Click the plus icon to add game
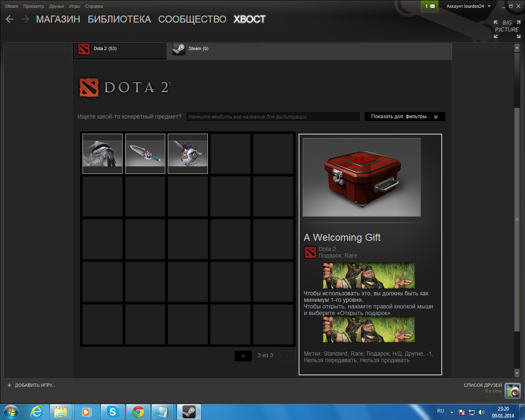This screenshot has height=420, width=525. click(x=9, y=385)
